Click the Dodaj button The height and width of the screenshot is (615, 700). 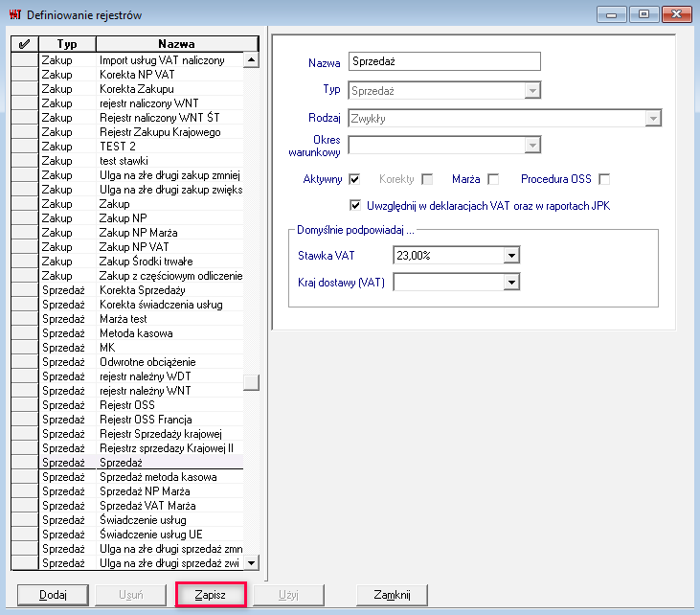coord(53,595)
